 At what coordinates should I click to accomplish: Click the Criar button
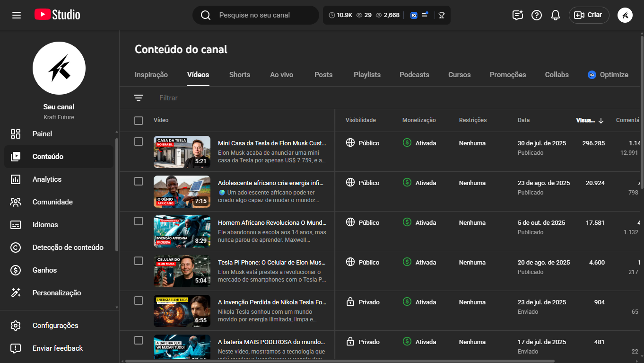589,15
